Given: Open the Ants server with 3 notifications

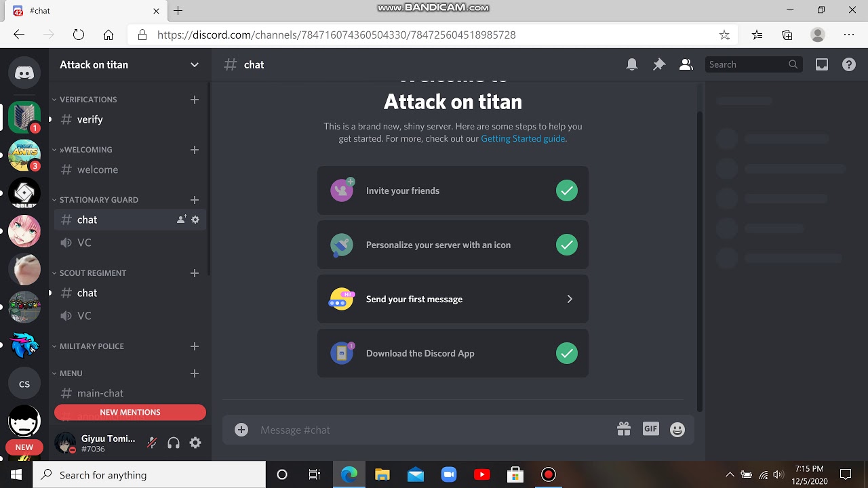Looking at the screenshot, I should click(x=24, y=155).
